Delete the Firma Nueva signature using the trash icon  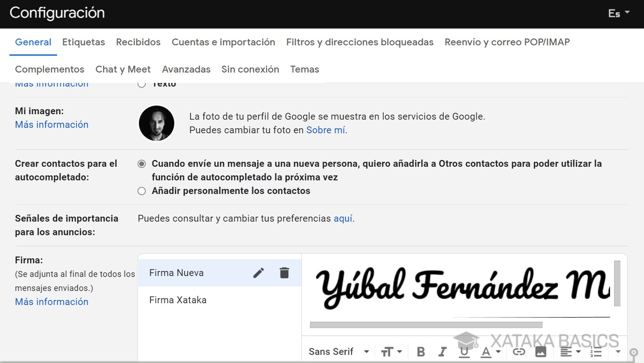pyautogui.click(x=284, y=272)
